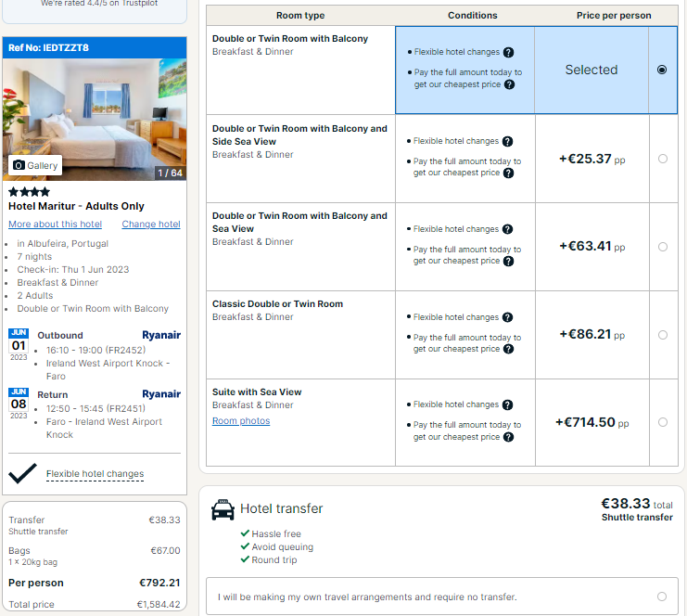Click cheapest price help icon, Balcony and Sea View row
Viewport: 687px width, 616px height.
coord(508,262)
